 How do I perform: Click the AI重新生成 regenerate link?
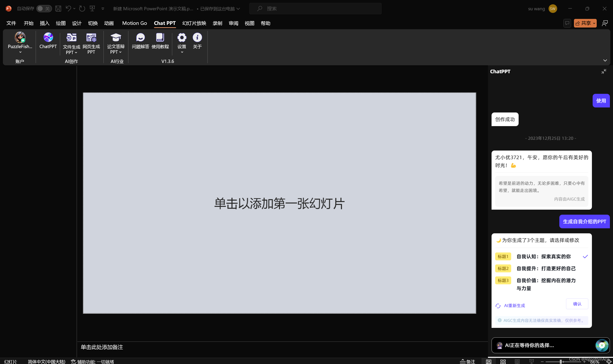pyautogui.click(x=514, y=305)
